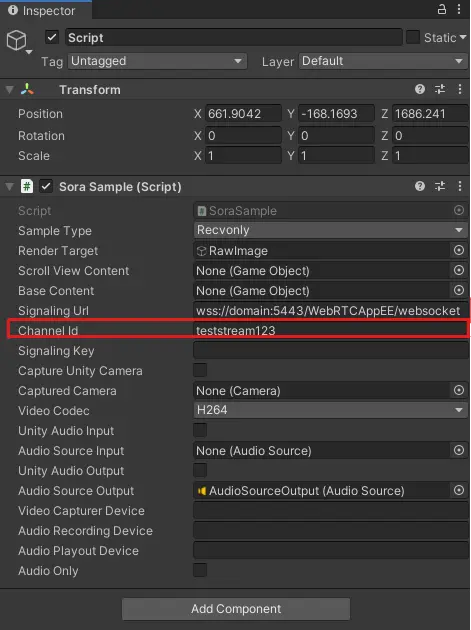Click the Position Y value field
The height and width of the screenshot is (630, 471).
click(337, 114)
